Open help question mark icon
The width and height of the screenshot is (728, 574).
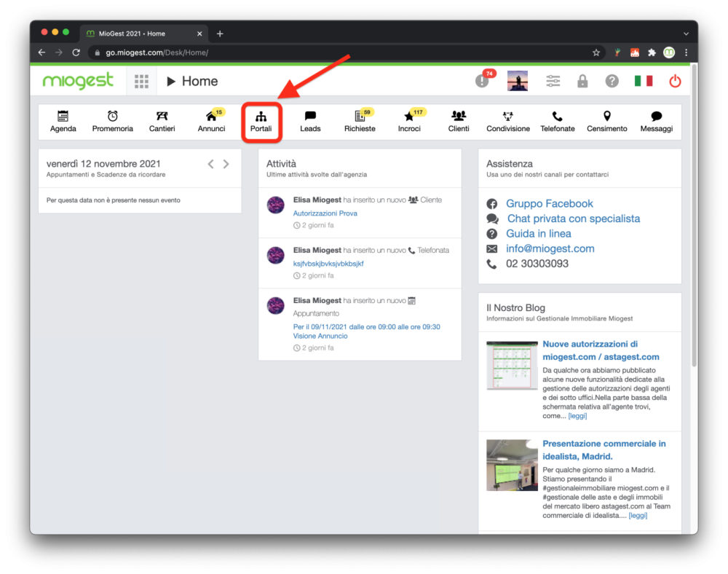[612, 82]
